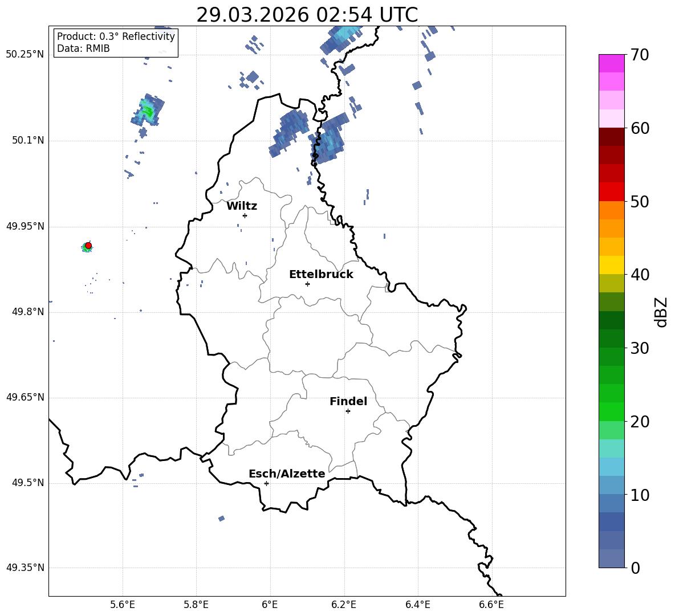Click the Data: RMIB text
The image size is (675, 616).
click(83, 48)
